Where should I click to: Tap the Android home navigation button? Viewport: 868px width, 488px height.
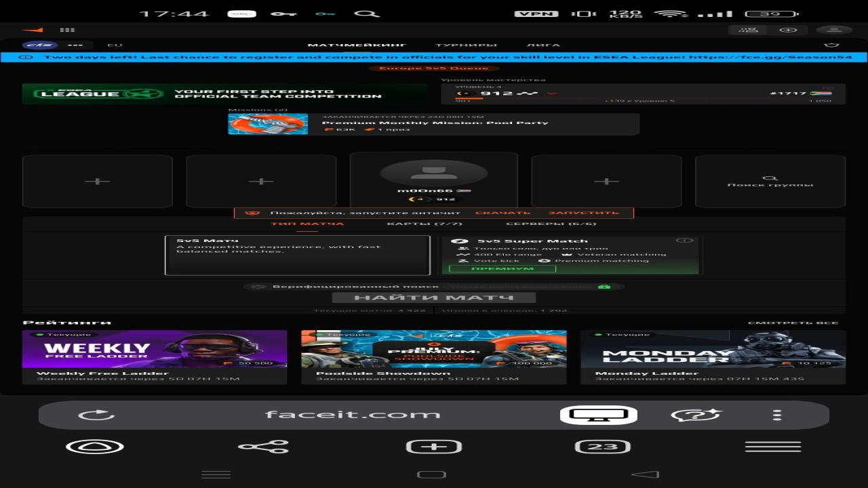coord(431,474)
